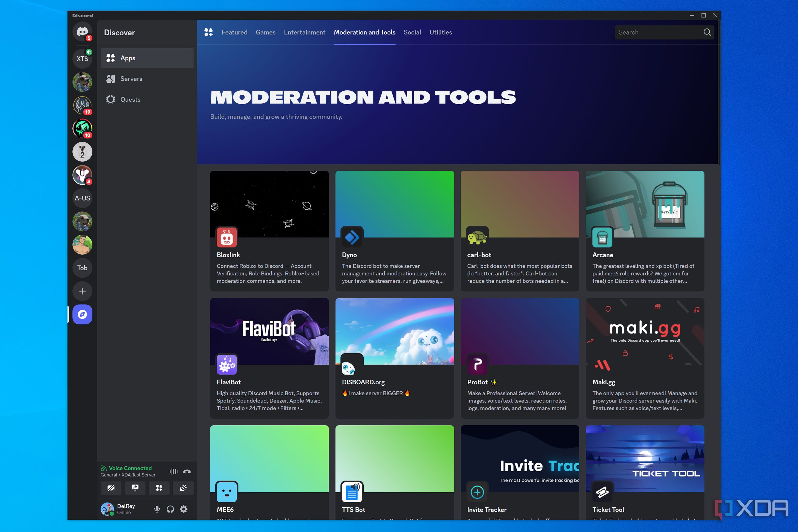Select Quests in the Discover sidebar

[147, 99]
